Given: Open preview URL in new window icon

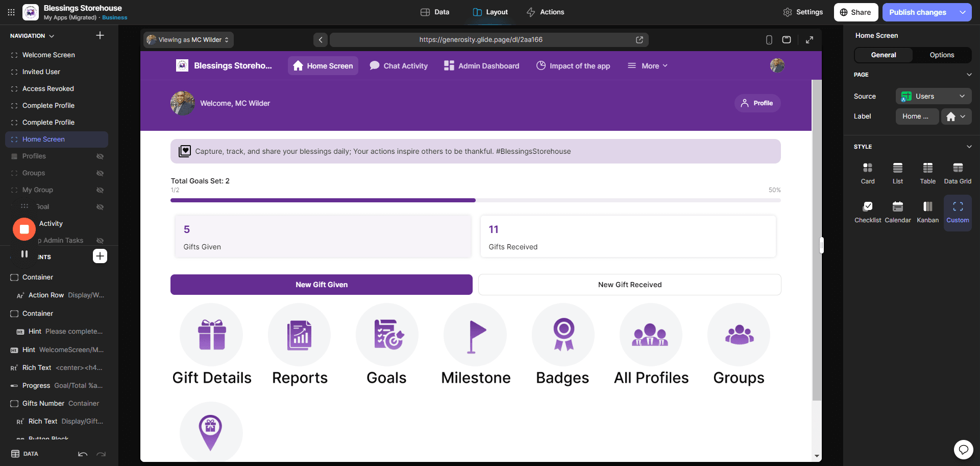Looking at the screenshot, I should pyautogui.click(x=639, y=39).
